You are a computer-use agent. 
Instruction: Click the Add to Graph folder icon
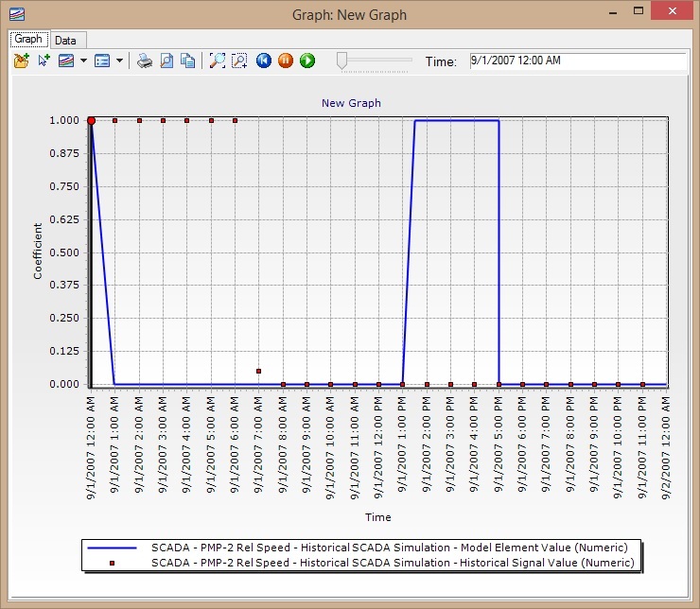21,61
